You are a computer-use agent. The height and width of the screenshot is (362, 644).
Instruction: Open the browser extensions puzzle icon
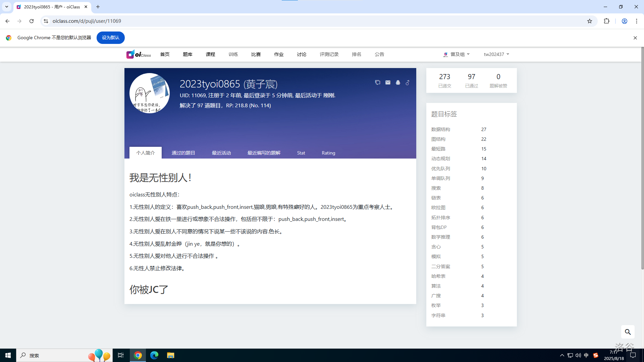point(607,21)
